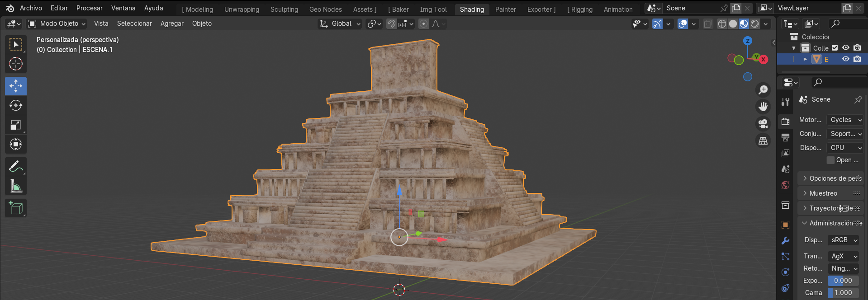This screenshot has height=300, width=868.
Task: Select the Annotate pencil tool
Action: coord(16,167)
